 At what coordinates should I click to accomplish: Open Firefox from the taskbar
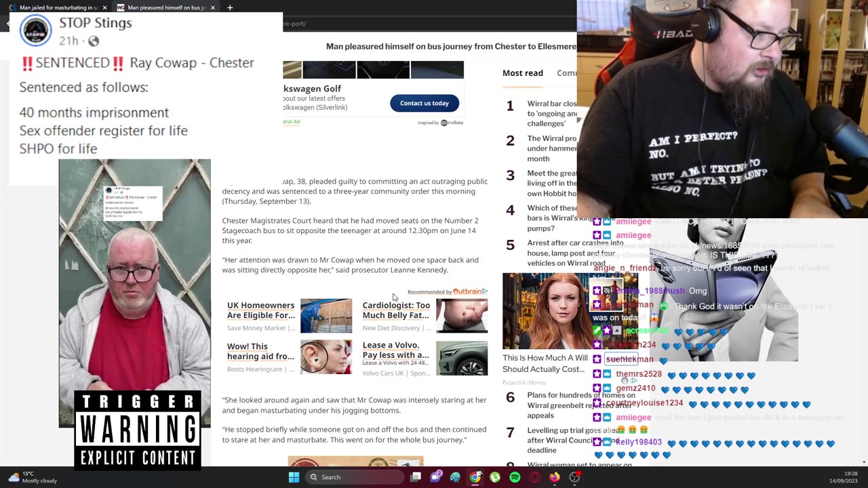coord(555,477)
